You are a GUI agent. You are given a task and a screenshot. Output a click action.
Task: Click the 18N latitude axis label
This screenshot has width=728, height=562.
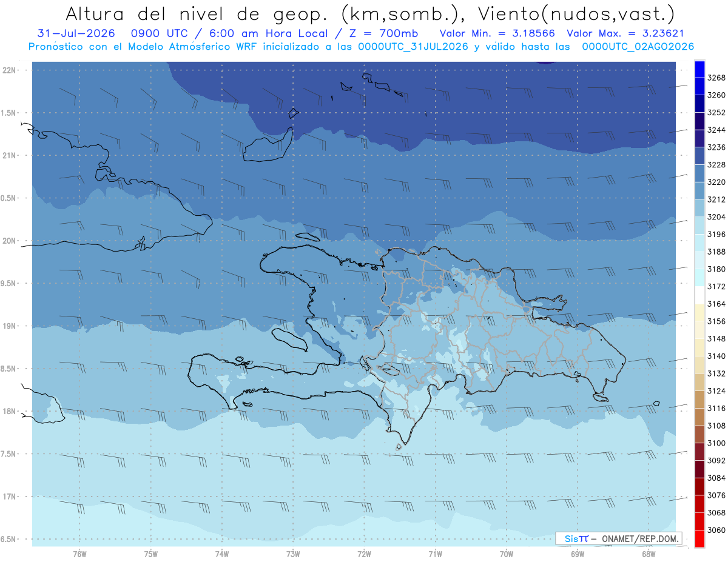tap(9, 411)
